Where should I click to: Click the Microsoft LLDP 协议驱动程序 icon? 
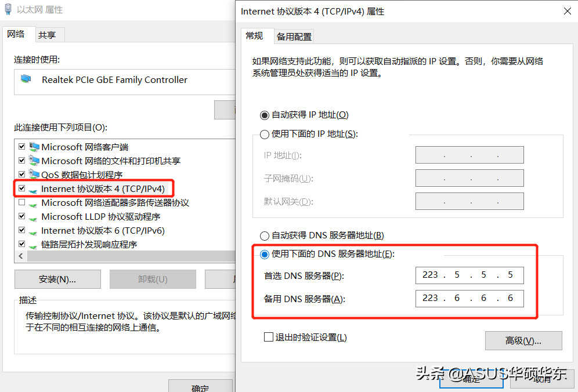33,218
